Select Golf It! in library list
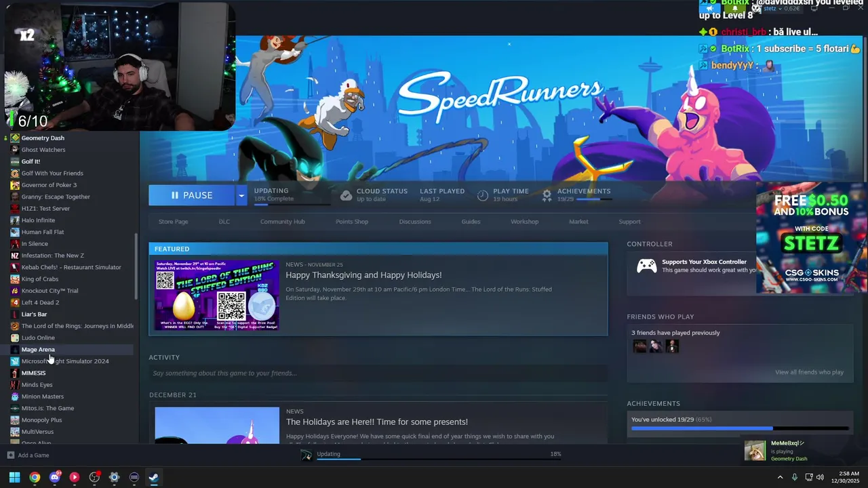This screenshot has width=868, height=488. click(31, 161)
